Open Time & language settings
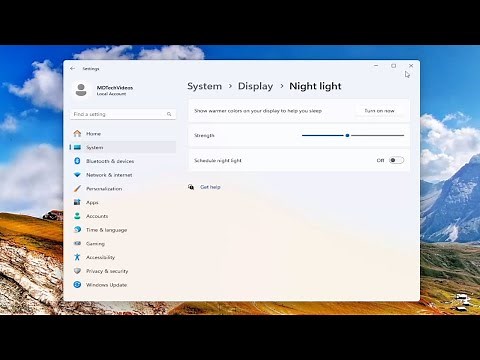Image resolution: width=480 pixels, height=360 pixels. (123, 230)
